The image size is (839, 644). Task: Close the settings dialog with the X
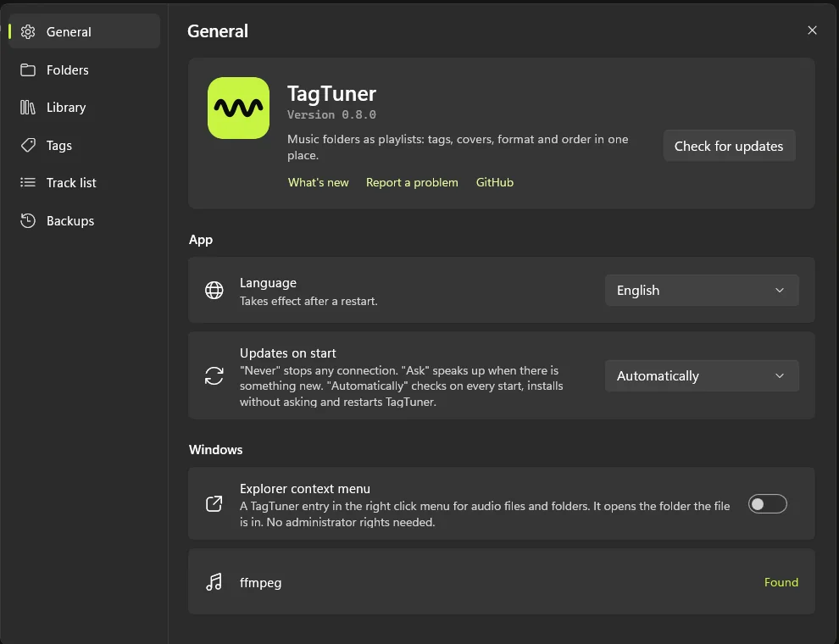tap(812, 31)
